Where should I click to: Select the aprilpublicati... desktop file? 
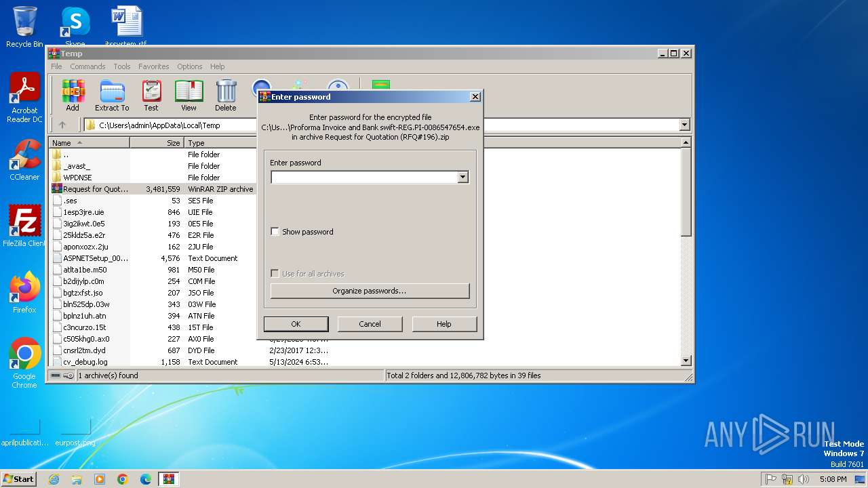(x=24, y=431)
